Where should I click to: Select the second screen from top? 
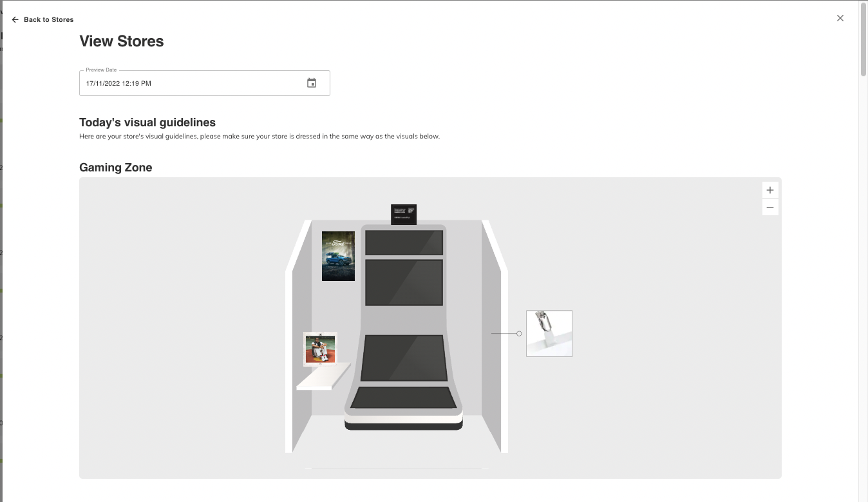pos(404,282)
